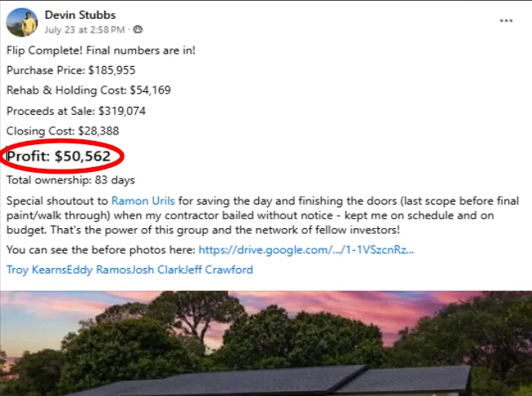Open the July 23 at 2:58 PM timestamp
The image size is (532, 396).
coord(85,30)
